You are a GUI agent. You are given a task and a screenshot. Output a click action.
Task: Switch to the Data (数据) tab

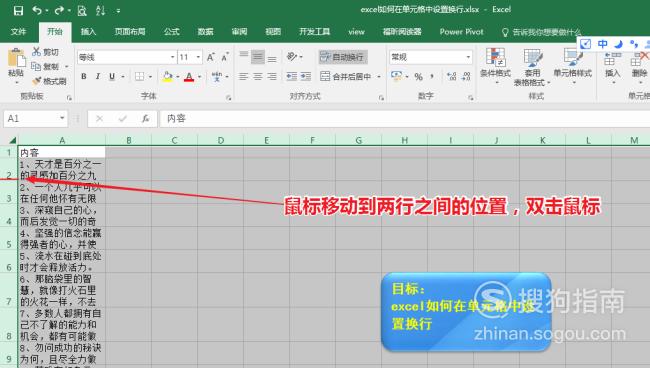(x=205, y=31)
